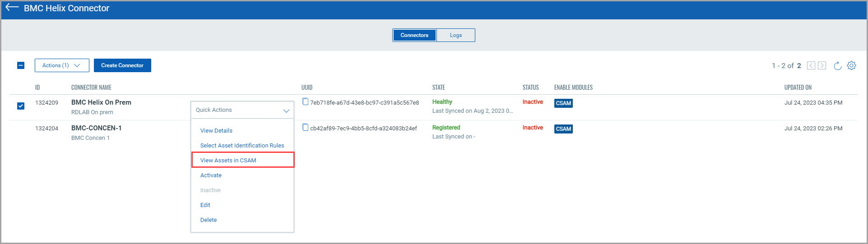The image size is (868, 244).
Task: Choose View Details from Quick Actions
Action: click(216, 130)
